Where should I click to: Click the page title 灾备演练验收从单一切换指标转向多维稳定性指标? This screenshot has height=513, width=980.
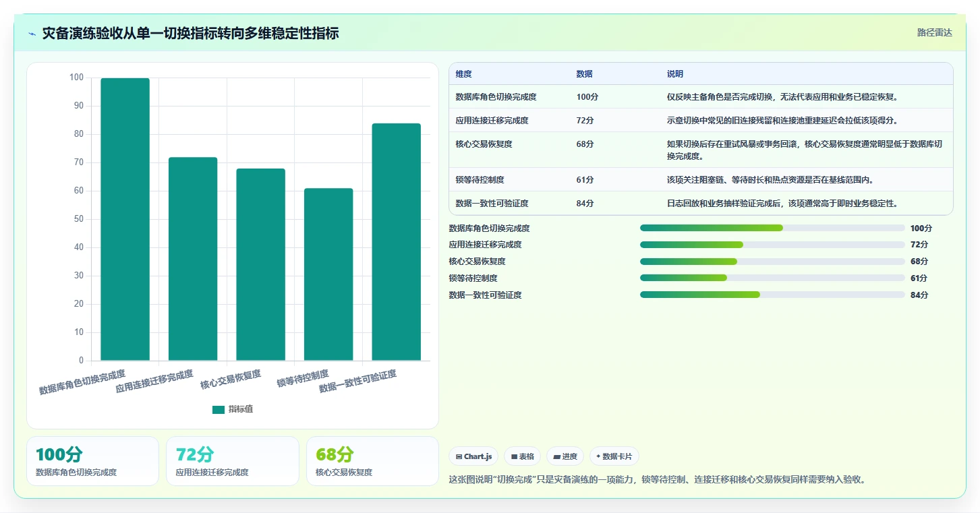[x=190, y=33]
